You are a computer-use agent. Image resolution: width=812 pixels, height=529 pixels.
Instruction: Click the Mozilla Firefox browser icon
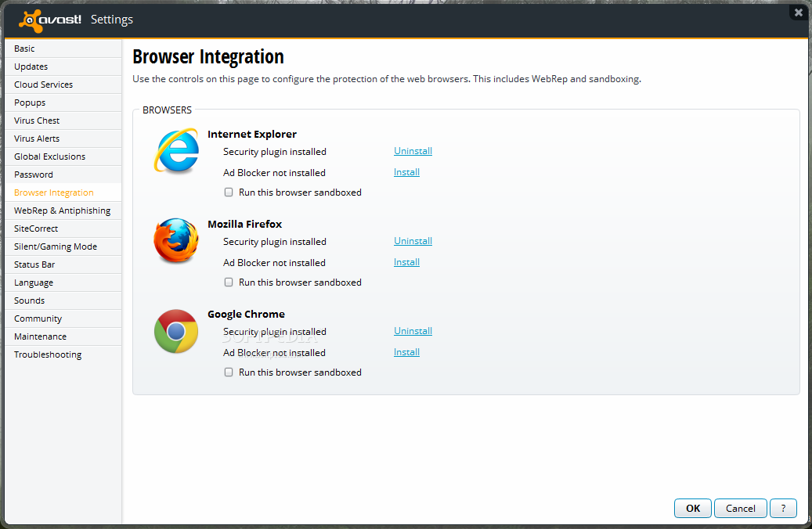(x=176, y=241)
